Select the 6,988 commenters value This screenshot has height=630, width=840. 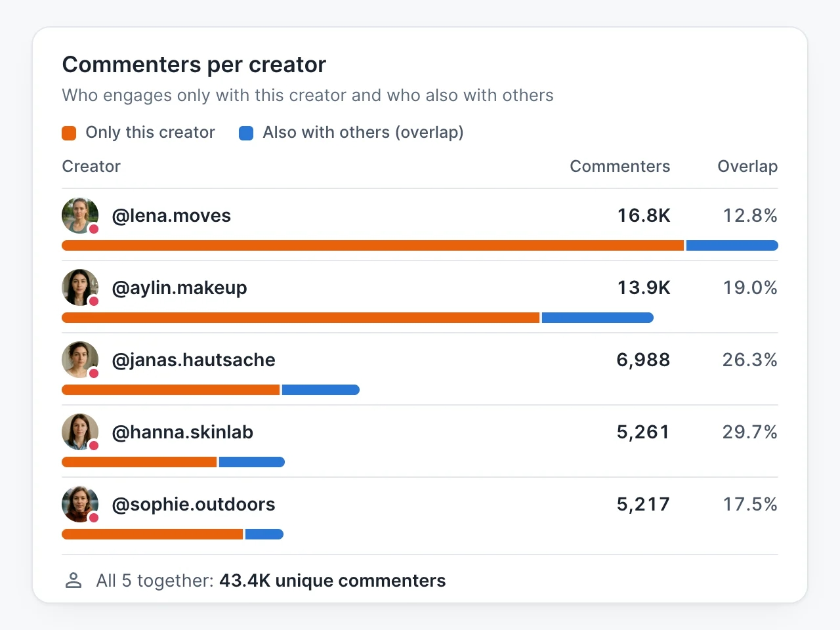pyautogui.click(x=643, y=360)
